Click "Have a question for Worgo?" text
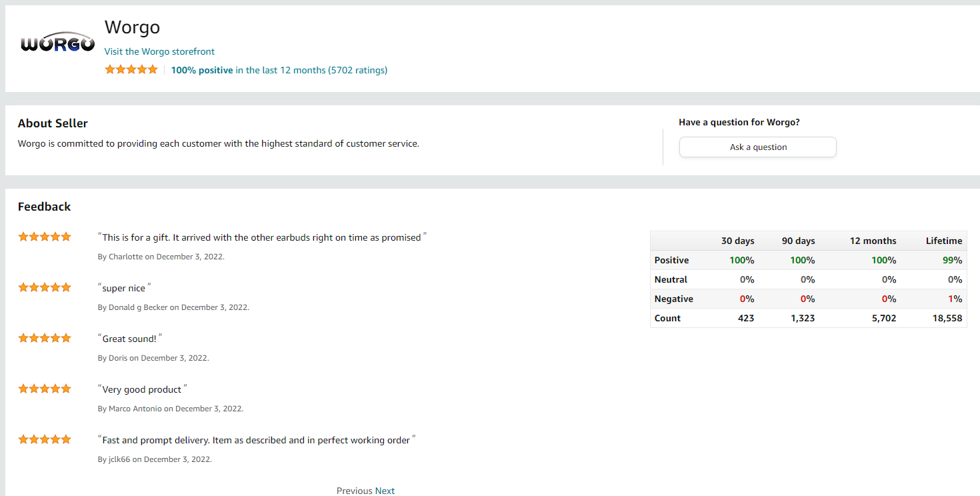Screen dimensions: 980x496 pos(739,122)
